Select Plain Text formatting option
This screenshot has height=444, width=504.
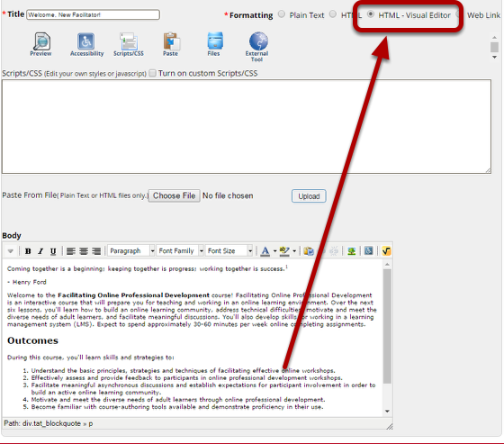click(282, 14)
